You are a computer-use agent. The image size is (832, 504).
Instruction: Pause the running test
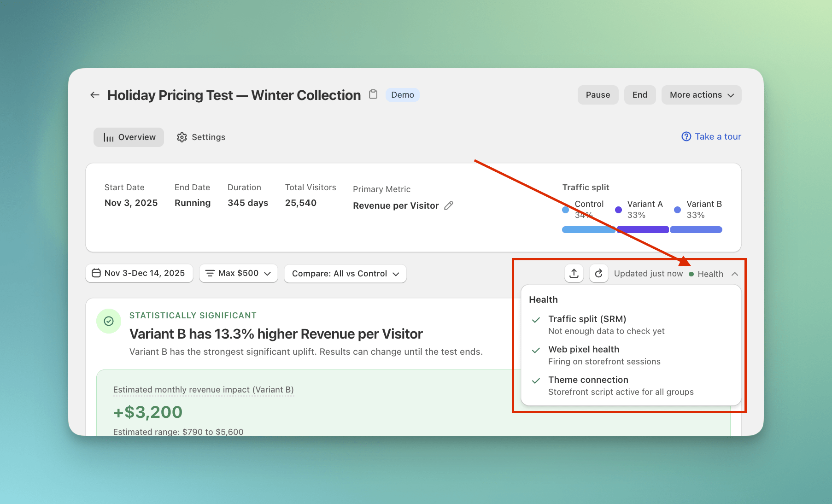tap(598, 95)
